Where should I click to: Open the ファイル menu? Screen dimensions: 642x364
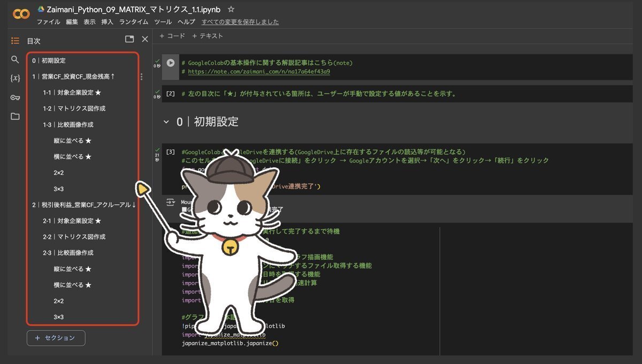click(48, 22)
